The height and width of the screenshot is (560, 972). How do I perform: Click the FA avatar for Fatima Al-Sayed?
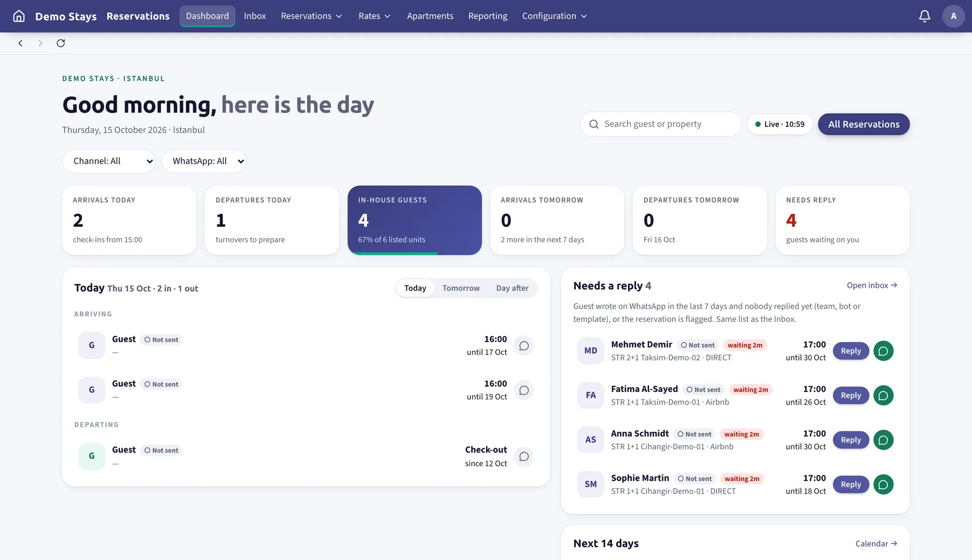tap(590, 395)
